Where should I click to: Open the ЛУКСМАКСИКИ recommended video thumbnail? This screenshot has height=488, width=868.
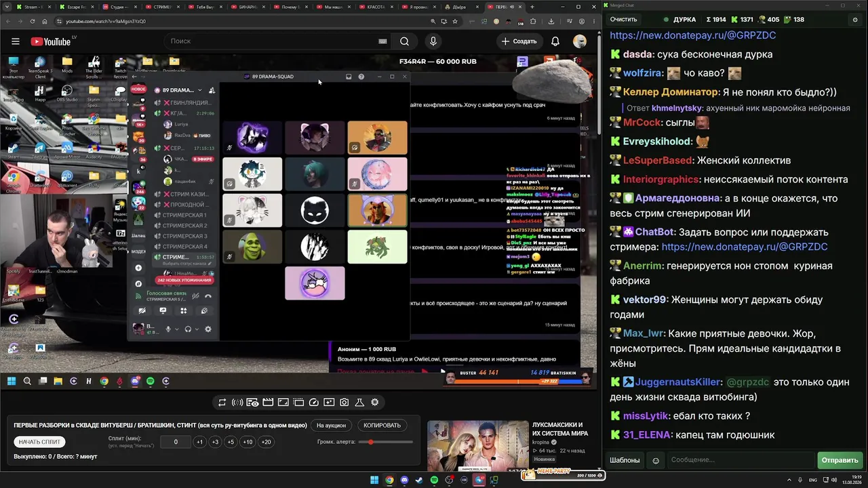click(x=478, y=447)
